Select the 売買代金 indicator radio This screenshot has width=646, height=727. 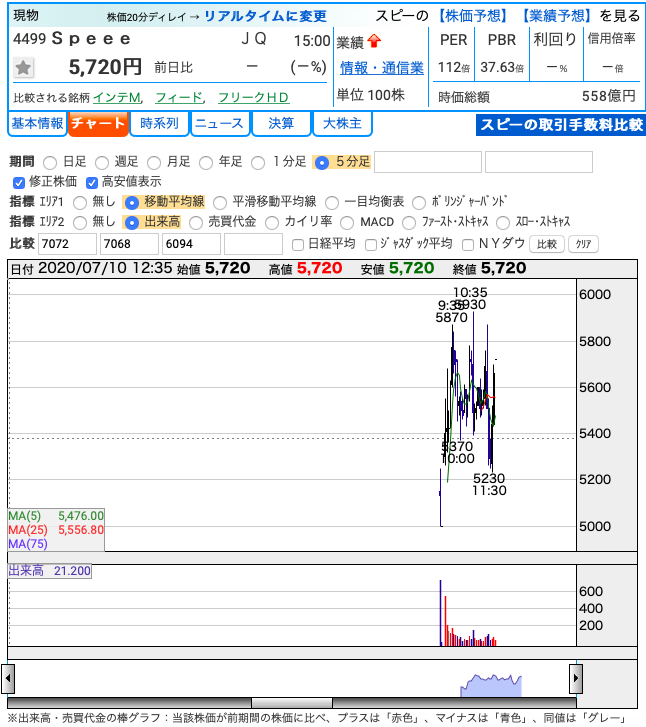196,223
